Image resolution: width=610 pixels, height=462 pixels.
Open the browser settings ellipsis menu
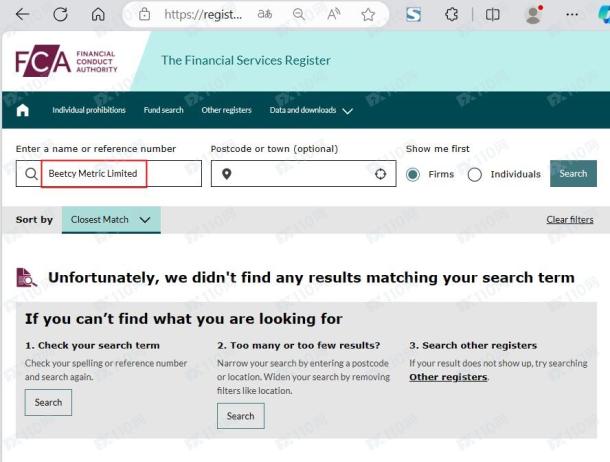click(572, 15)
